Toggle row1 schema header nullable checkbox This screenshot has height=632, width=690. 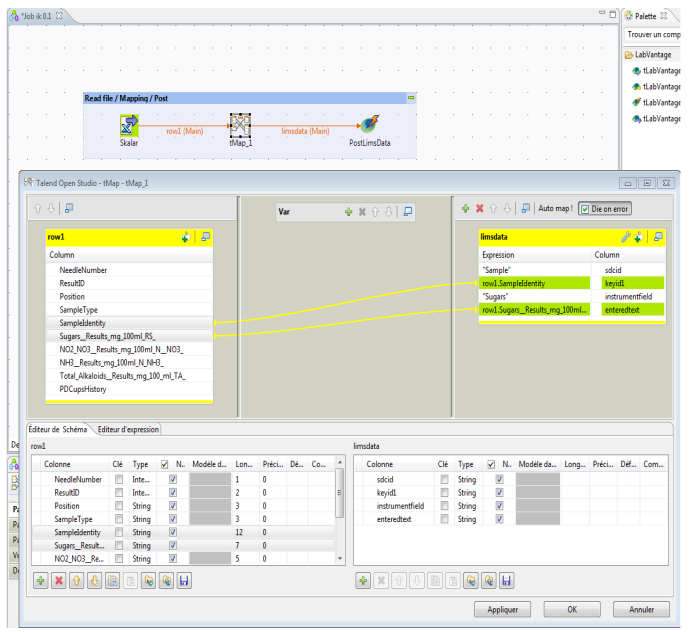pyautogui.click(x=165, y=464)
